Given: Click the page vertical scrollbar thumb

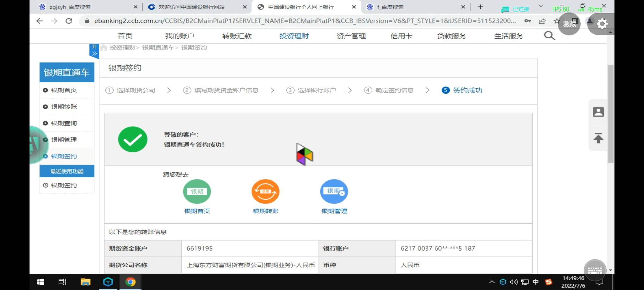Looking at the screenshot, I should click(x=610, y=114).
